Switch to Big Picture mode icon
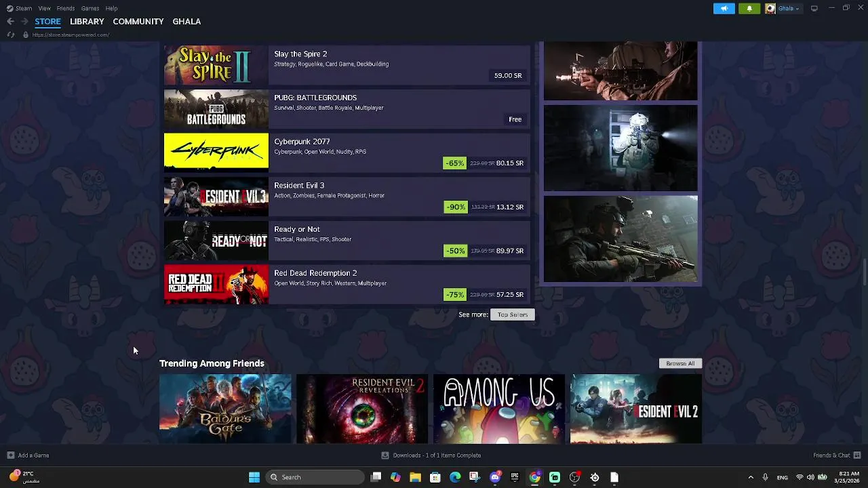Viewport: 868px width, 488px height. point(814,8)
